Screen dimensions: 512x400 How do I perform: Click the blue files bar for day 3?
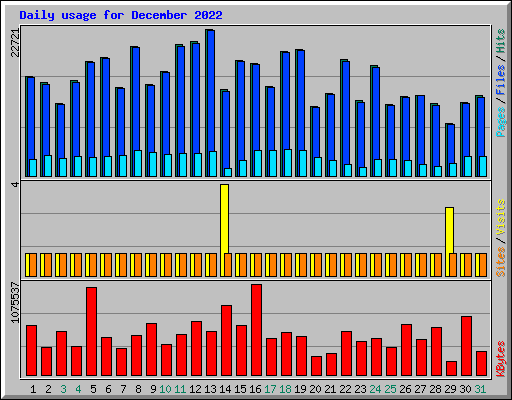tap(61, 131)
